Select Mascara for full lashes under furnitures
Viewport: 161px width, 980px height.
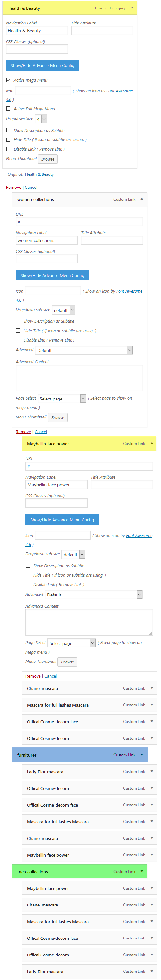[89, 821]
